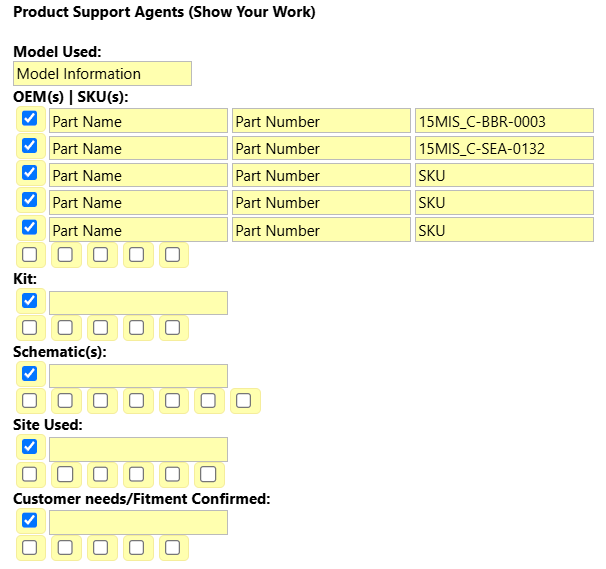Check the last unchecked box below Kit field

click(172, 327)
